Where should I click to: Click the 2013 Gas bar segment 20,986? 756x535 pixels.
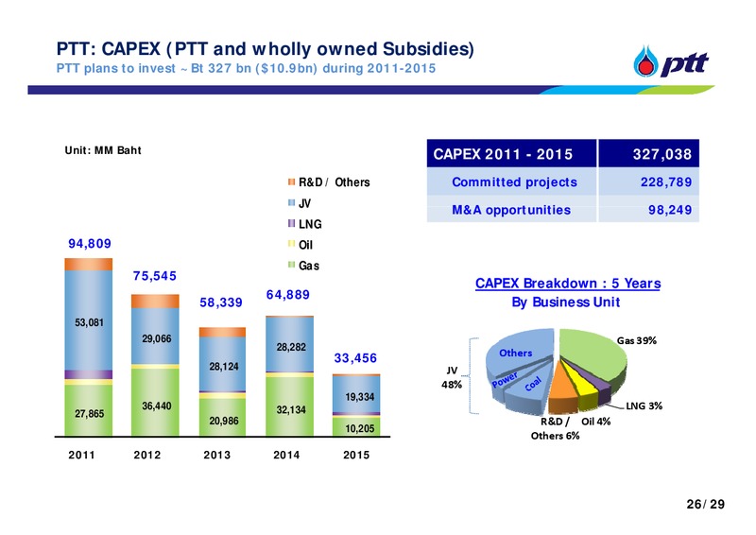(x=222, y=417)
